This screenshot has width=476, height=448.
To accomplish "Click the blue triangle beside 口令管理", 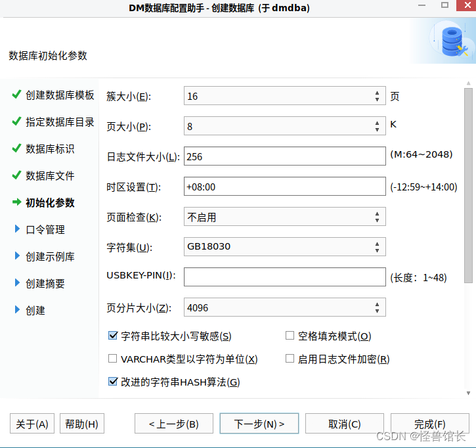I will [x=17, y=229].
